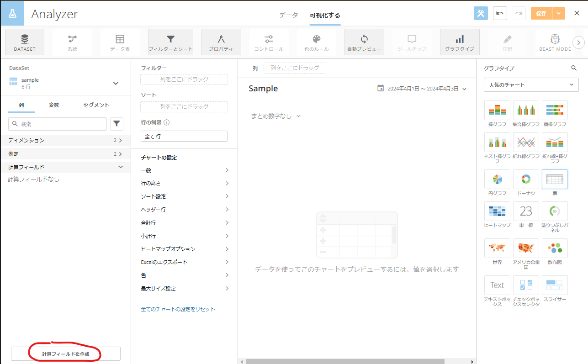Click the undo arrow button
Viewport: 588px width, 364px height.
click(500, 13)
